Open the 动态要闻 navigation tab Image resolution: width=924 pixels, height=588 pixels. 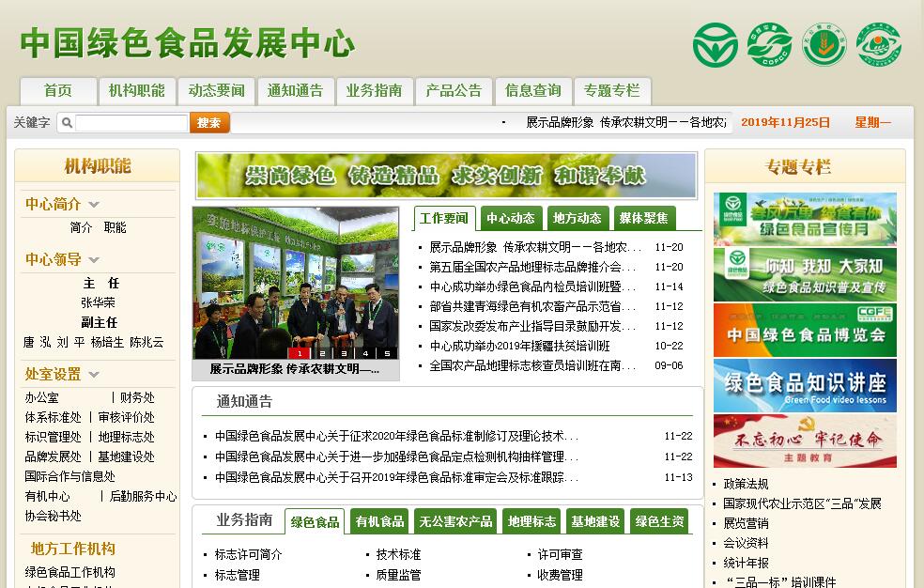point(216,91)
